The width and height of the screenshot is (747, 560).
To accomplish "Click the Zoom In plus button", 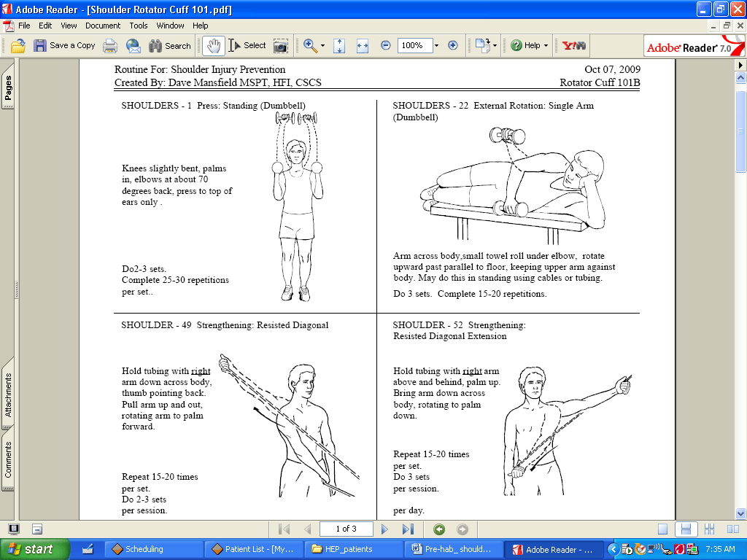I will pos(453,46).
